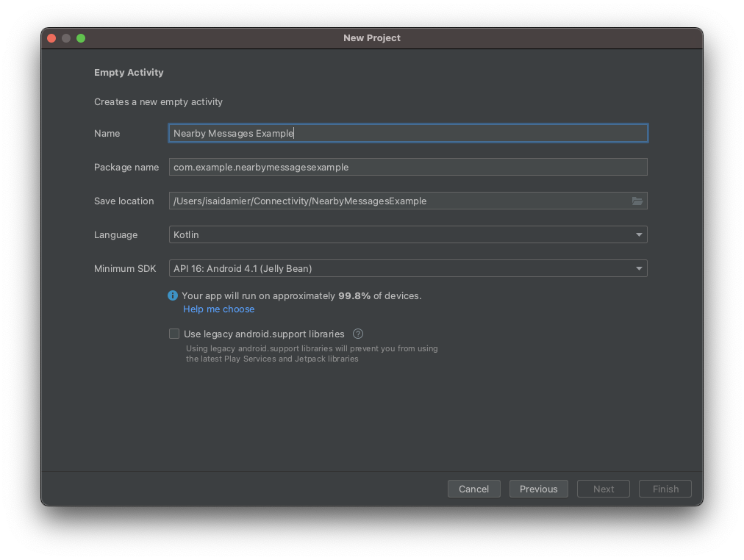Click the Finish button
Screen dimensions: 744x560
coord(665,489)
